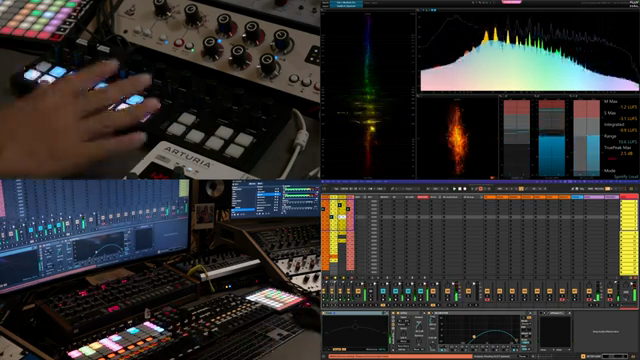Click the orange EQ band node on curve
This screenshot has height=360, width=640.
[474, 337]
